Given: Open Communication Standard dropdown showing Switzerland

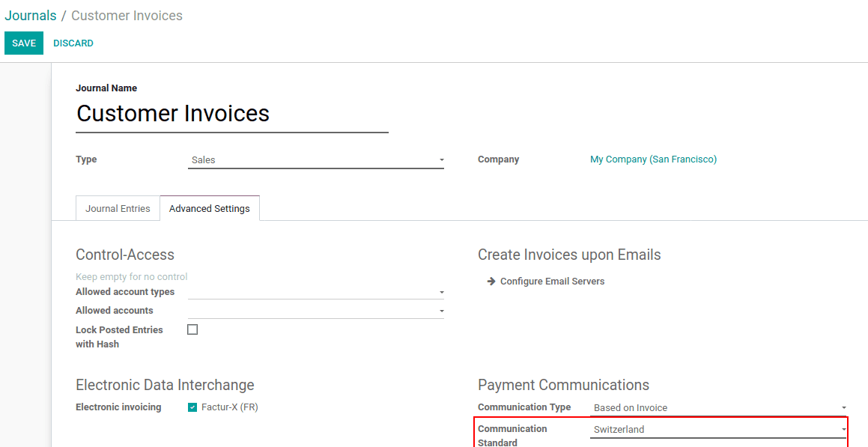Looking at the screenshot, I should tap(718, 429).
